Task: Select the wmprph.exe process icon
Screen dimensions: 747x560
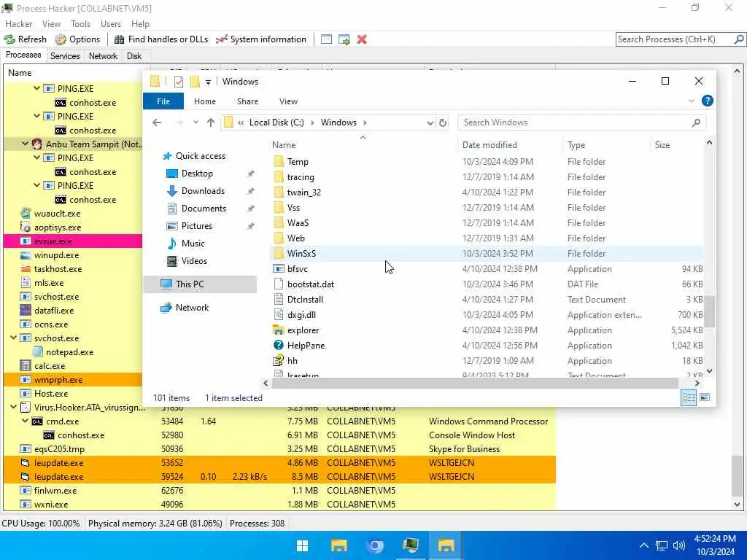Action: [26, 380]
